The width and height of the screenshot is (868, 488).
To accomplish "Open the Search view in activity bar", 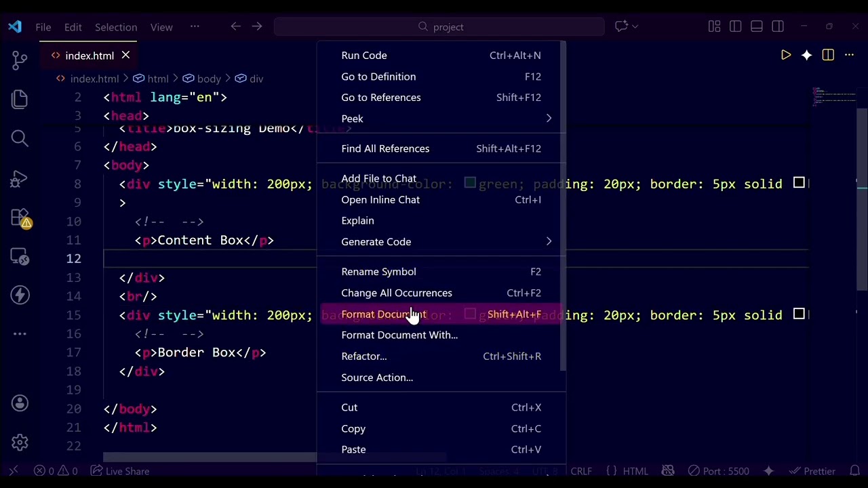I will pos(20,138).
